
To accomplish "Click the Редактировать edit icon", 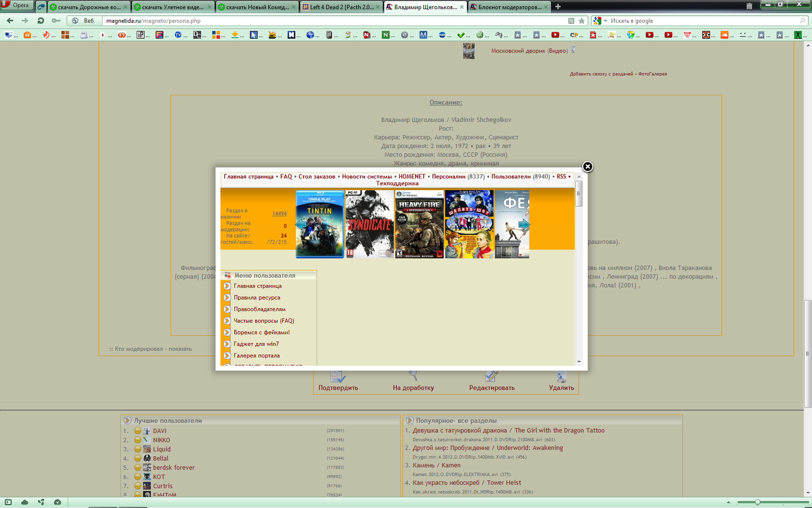I will point(491,376).
